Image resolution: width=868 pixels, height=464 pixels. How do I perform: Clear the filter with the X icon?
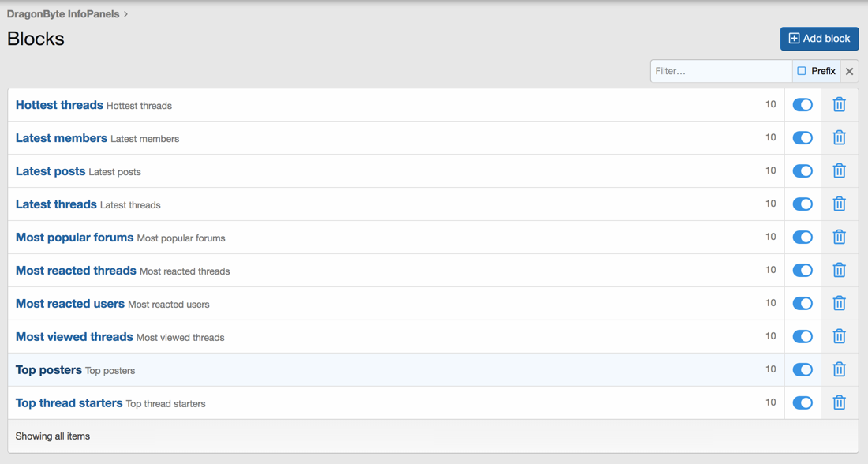tap(849, 71)
